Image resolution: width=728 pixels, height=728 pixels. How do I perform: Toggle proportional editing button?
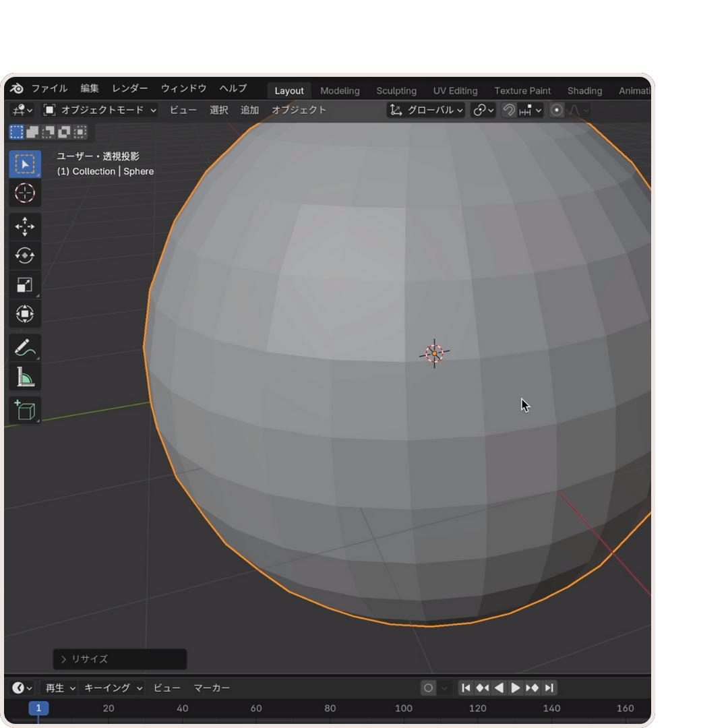557,110
